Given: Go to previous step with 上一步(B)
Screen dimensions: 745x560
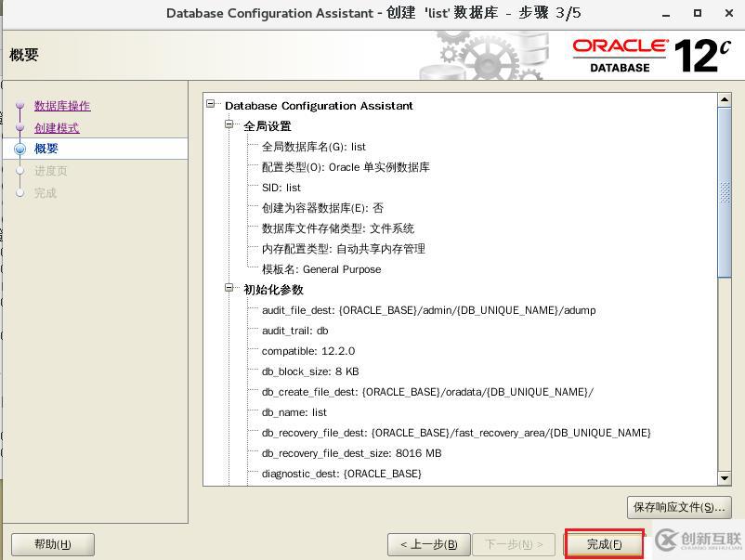Looking at the screenshot, I should tap(429, 544).
